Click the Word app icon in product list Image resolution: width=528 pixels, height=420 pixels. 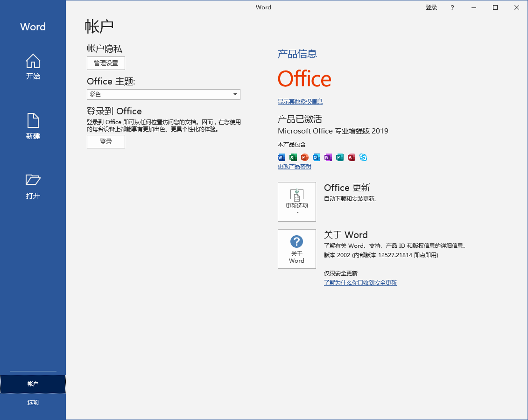(282, 157)
